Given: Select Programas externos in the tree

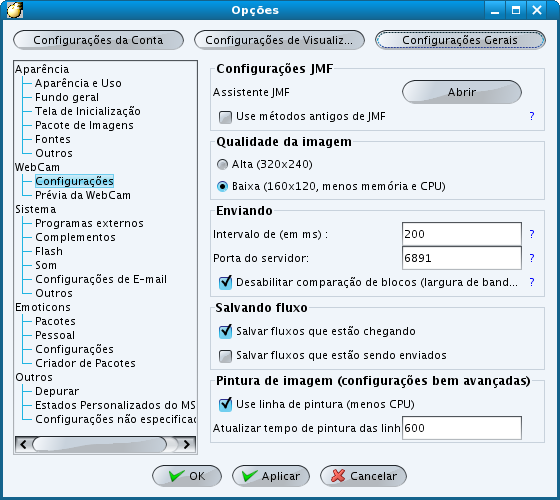Looking at the screenshot, I should coord(89,223).
